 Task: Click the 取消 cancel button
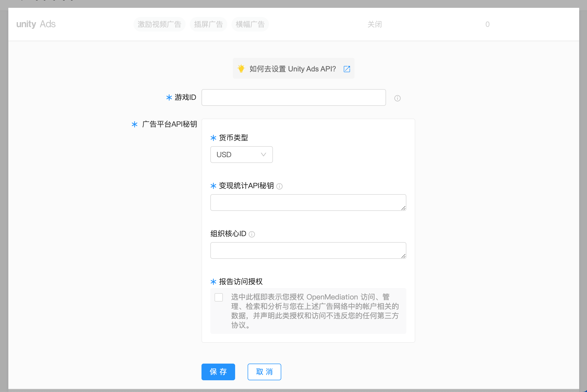click(x=264, y=372)
